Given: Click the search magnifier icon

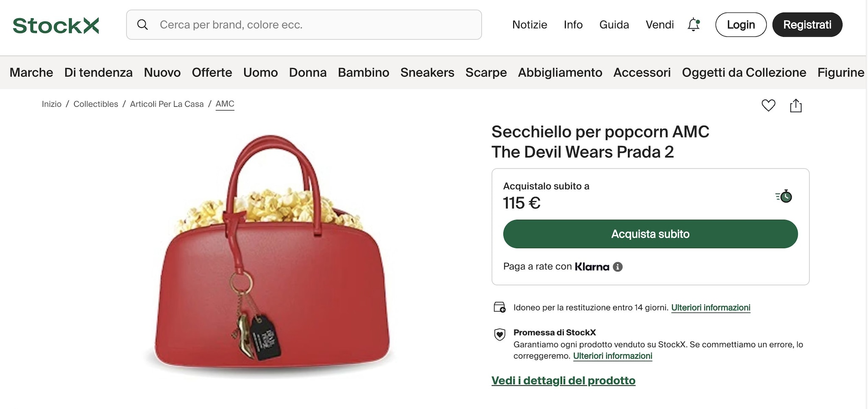Looking at the screenshot, I should (x=143, y=25).
